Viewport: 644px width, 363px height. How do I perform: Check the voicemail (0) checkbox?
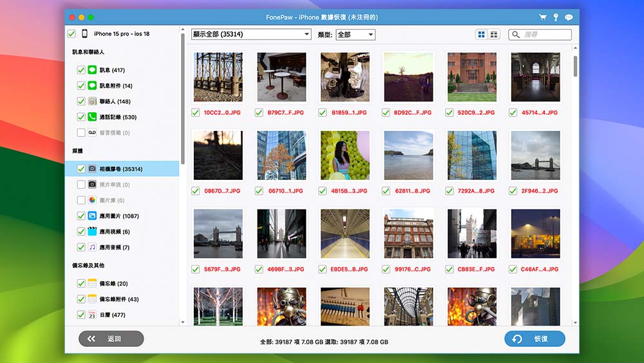coord(81,132)
